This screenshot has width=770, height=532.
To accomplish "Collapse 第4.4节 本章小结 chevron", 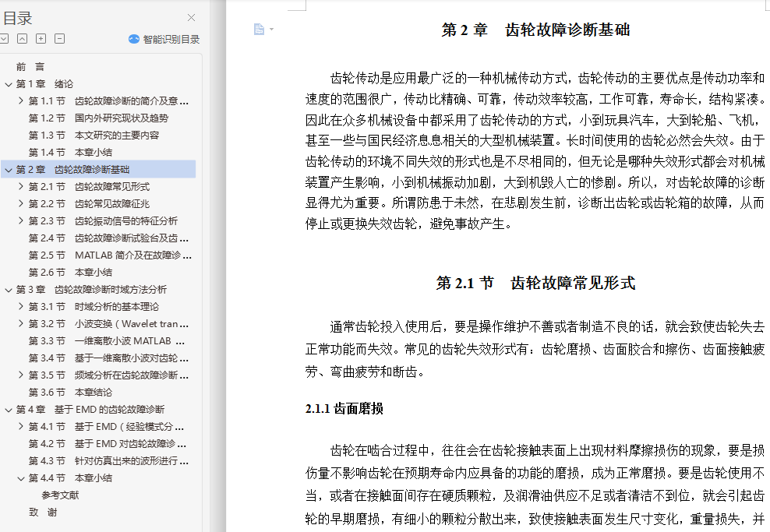I will [20, 478].
